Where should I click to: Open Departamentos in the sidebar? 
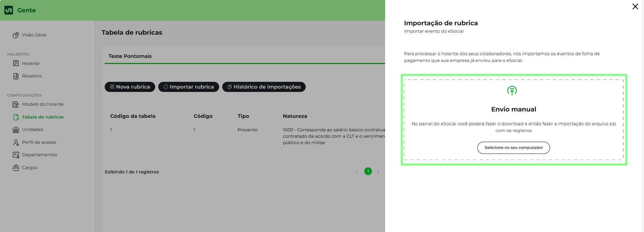39,155
